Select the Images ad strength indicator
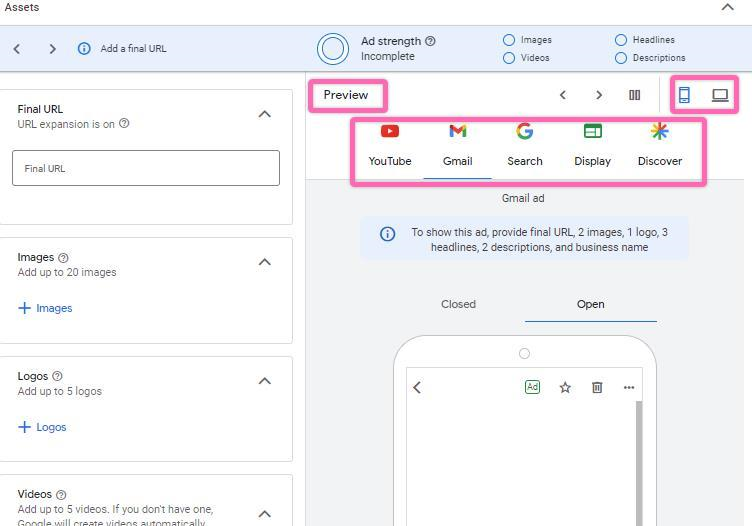The image size is (752, 526). pyautogui.click(x=509, y=40)
